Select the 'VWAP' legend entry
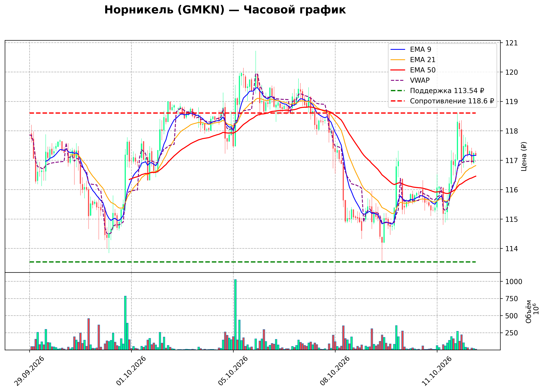 (x=410, y=80)
